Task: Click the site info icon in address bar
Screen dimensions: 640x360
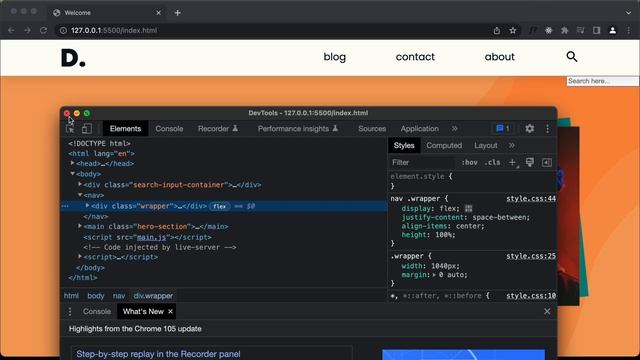Action: pos(63,30)
